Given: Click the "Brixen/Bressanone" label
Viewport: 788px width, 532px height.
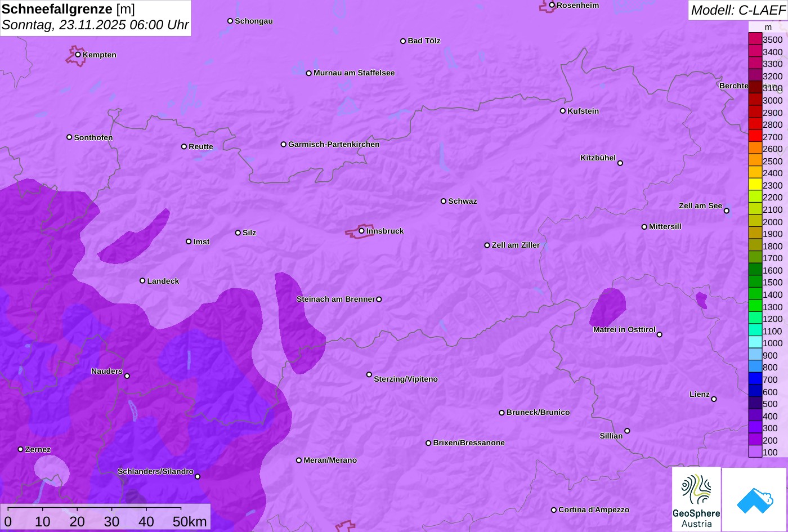Looking at the screenshot, I should point(469,443).
